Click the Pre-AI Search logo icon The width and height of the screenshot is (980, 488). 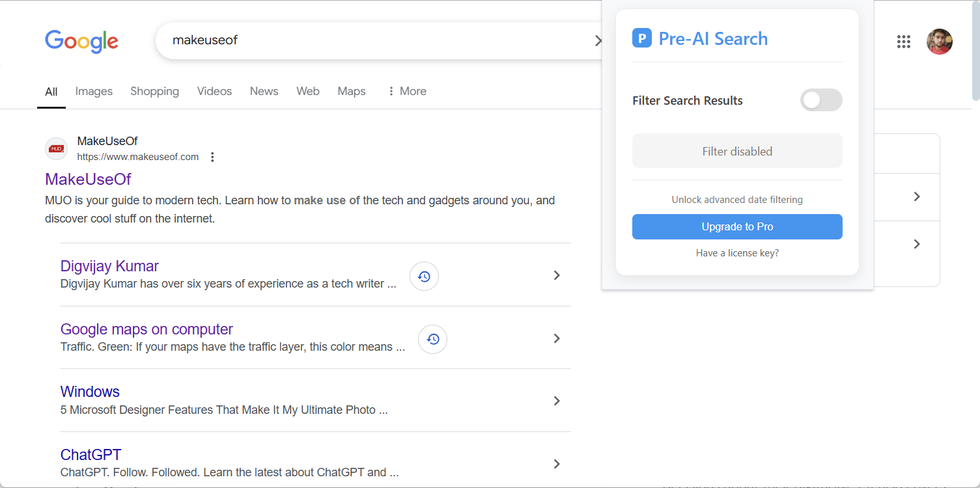click(x=641, y=38)
